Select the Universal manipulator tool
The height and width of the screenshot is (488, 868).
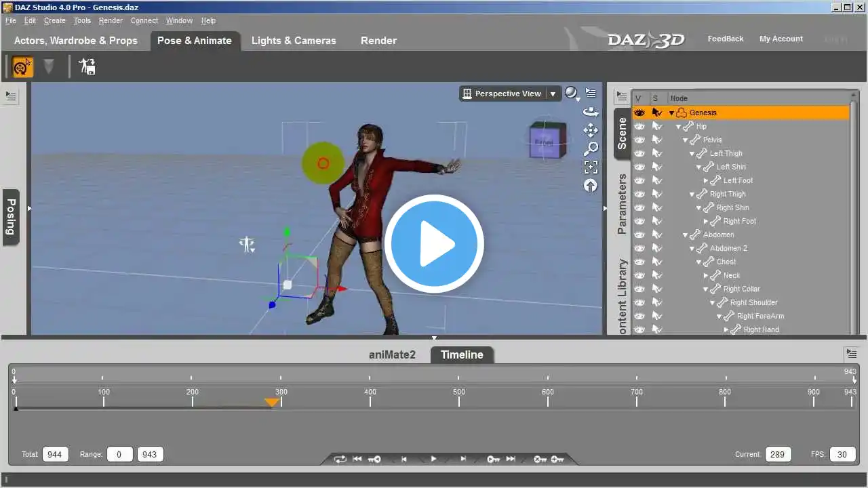pyautogui.click(x=22, y=66)
